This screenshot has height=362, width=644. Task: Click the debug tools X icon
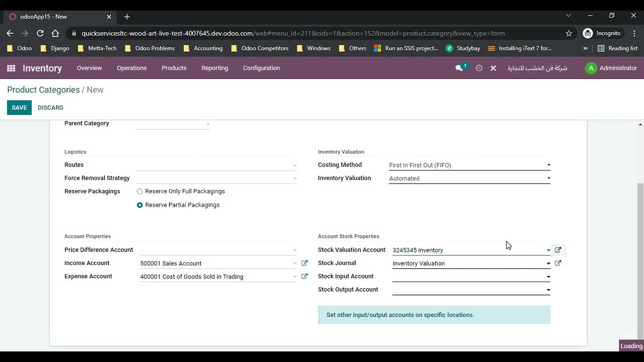pos(493,68)
